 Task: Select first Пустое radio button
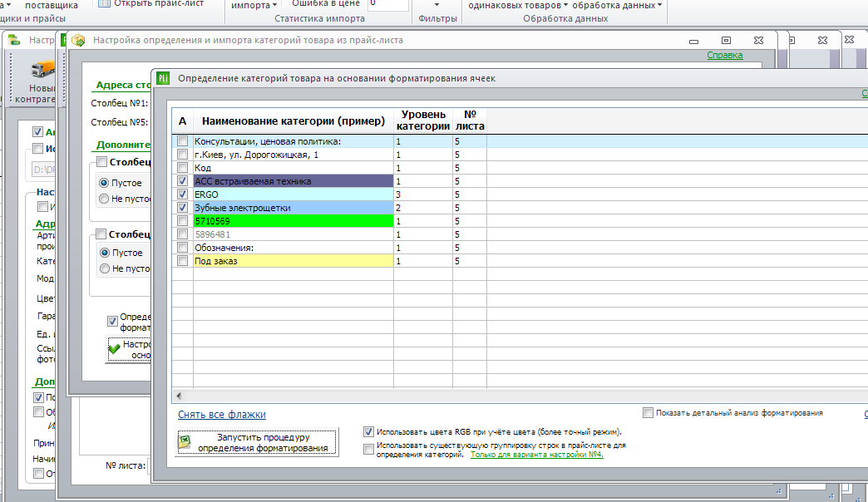(x=104, y=183)
